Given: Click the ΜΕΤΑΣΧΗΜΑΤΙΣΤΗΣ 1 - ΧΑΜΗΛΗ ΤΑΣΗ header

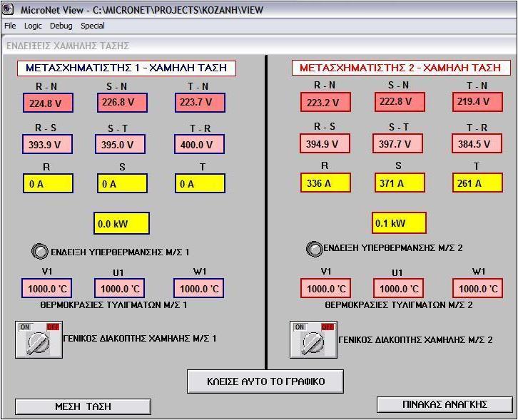Looking at the screenshot, I should 126,68.
